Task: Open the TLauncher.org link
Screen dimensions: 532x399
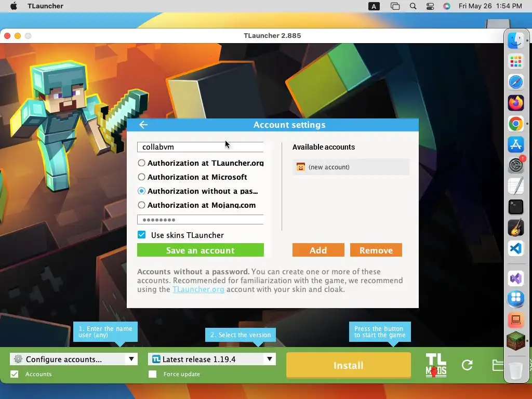Action: pyautogui.click(x=198, y=289)
